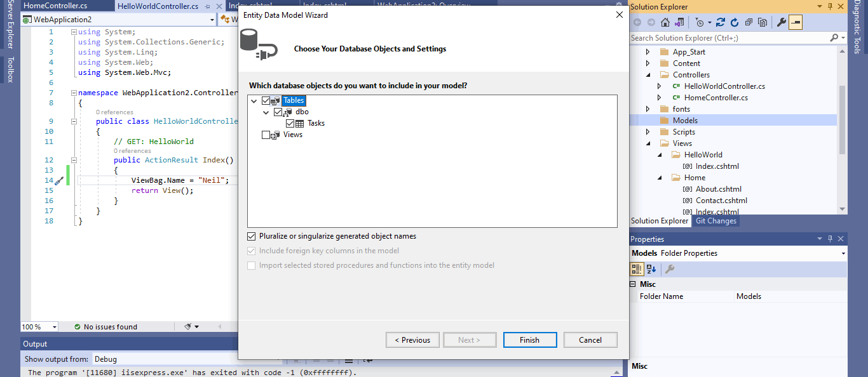Image resolution: width=868 pixels, height=377 pixels.
Task: Collapse the Controllers folder
Action: tap(648, 75)
